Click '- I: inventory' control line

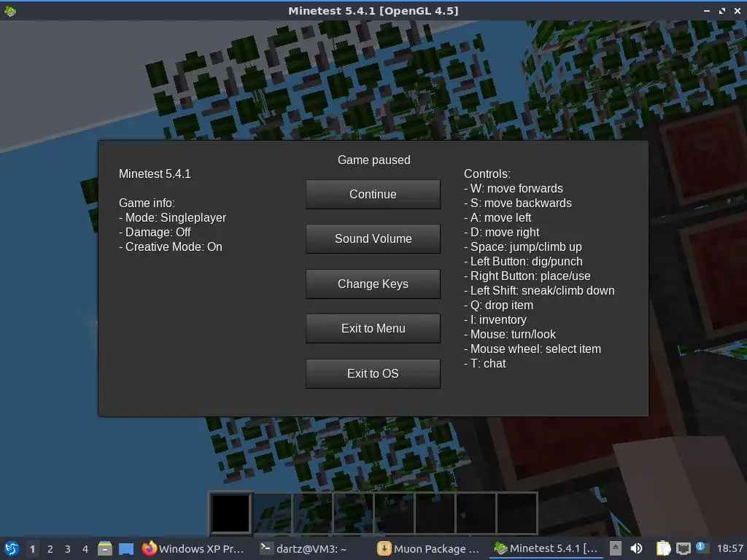[x=495, y=319]
